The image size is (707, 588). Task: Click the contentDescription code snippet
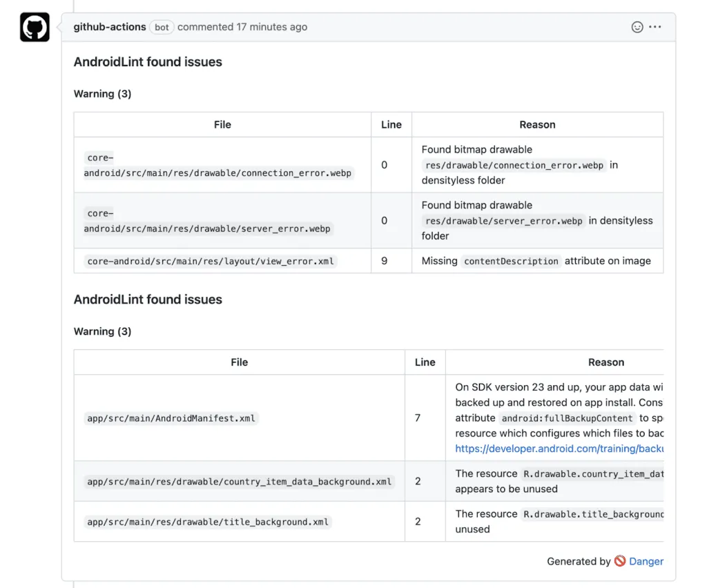pos(511,262)
